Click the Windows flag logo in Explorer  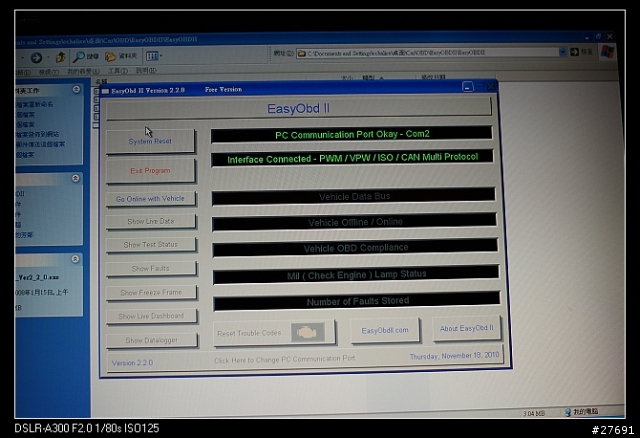(607, 51)
